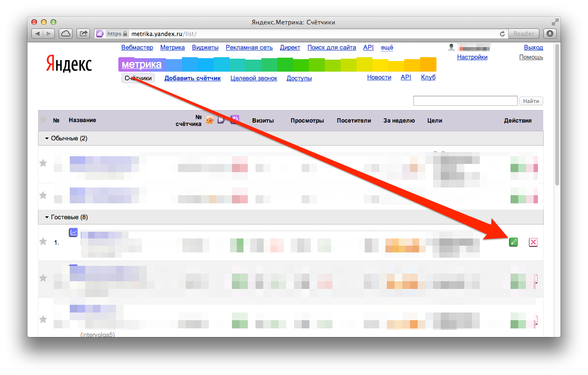Click the метрика logo link
This screenshot has width=588, height=375.
[141, 64]
